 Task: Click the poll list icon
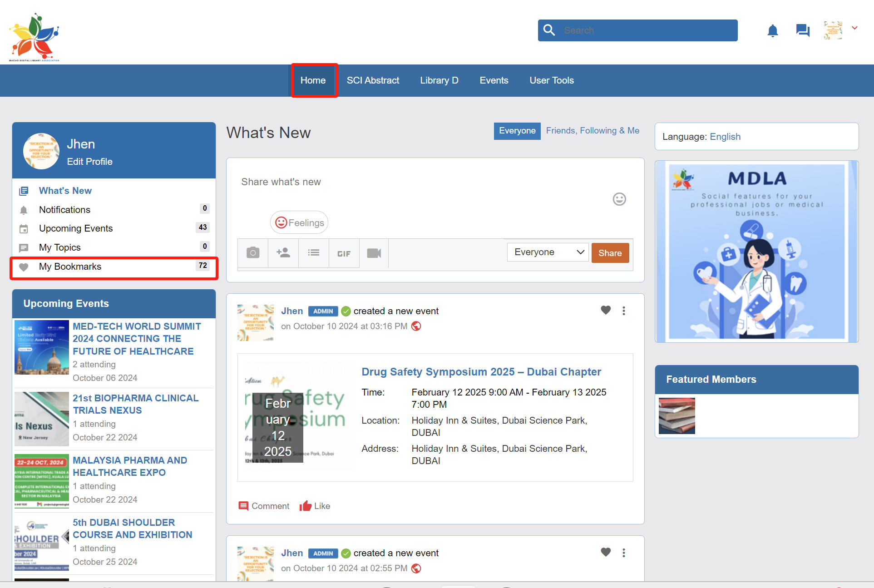pyautogui.click(x=314, y=253)
